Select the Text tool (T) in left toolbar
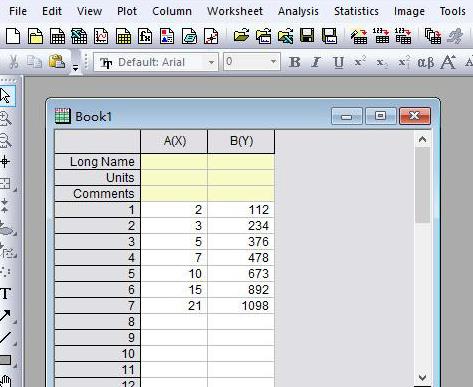The height and width of the screenshot is (387, 473). tap(6, 294)
